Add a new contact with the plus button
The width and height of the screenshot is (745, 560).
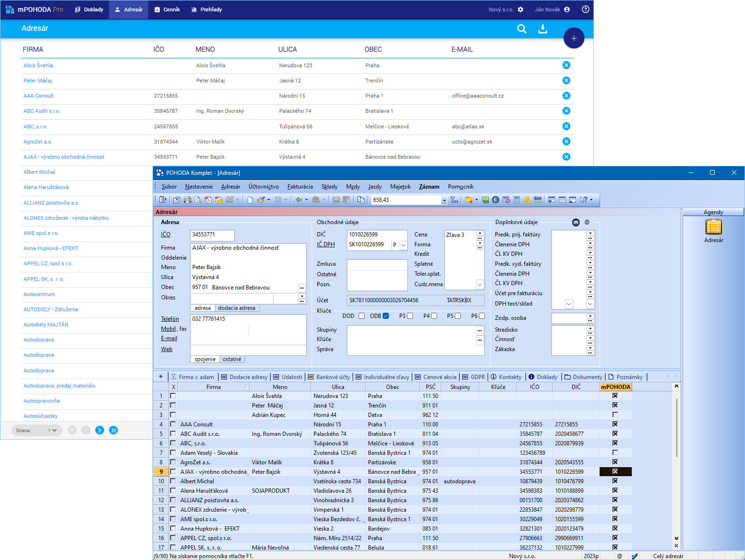point(574,38)
